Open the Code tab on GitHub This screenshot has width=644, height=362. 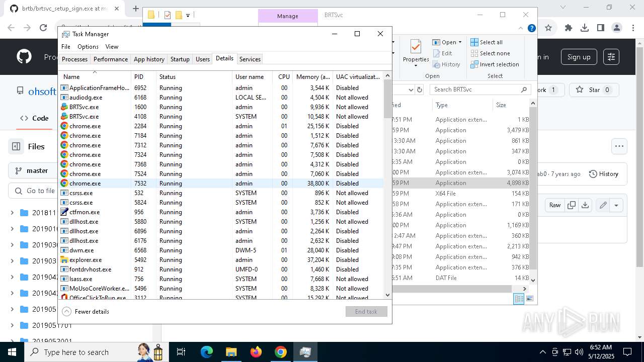pos(34,119)
